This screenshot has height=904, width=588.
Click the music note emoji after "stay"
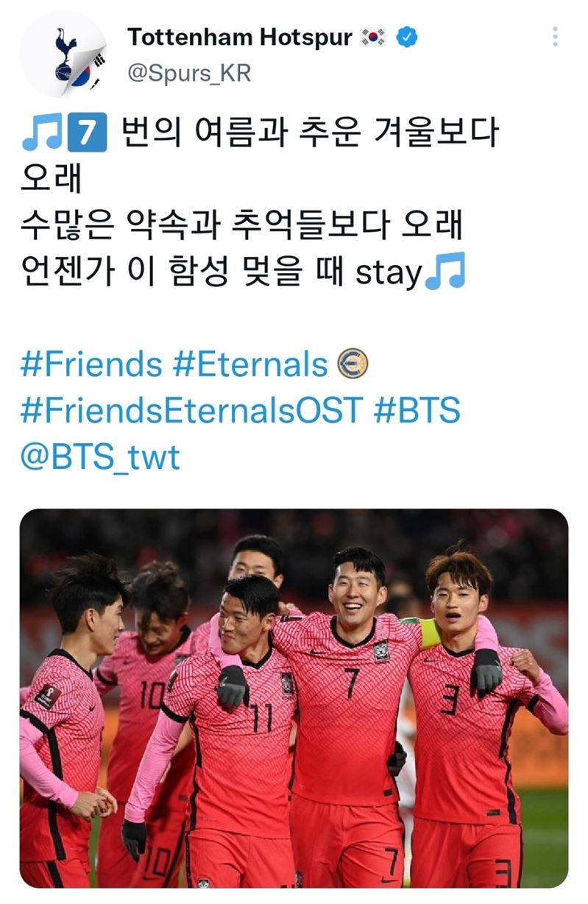pyautogui.click(x=446, y=272)
